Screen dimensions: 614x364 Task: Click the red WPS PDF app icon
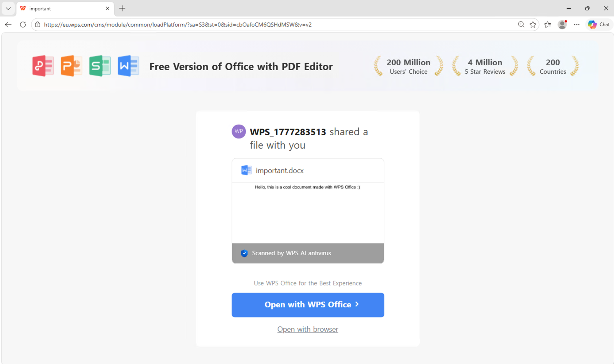click(x=43, y=66)
